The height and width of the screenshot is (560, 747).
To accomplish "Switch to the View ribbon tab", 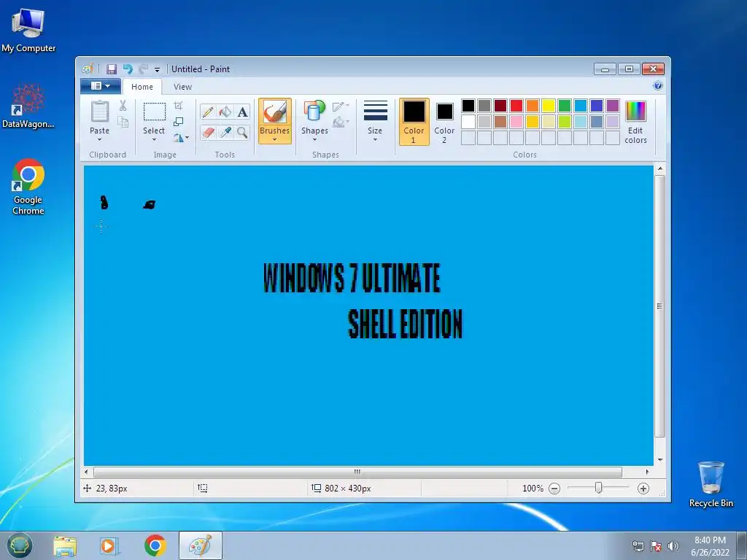I will pos(182,87).
